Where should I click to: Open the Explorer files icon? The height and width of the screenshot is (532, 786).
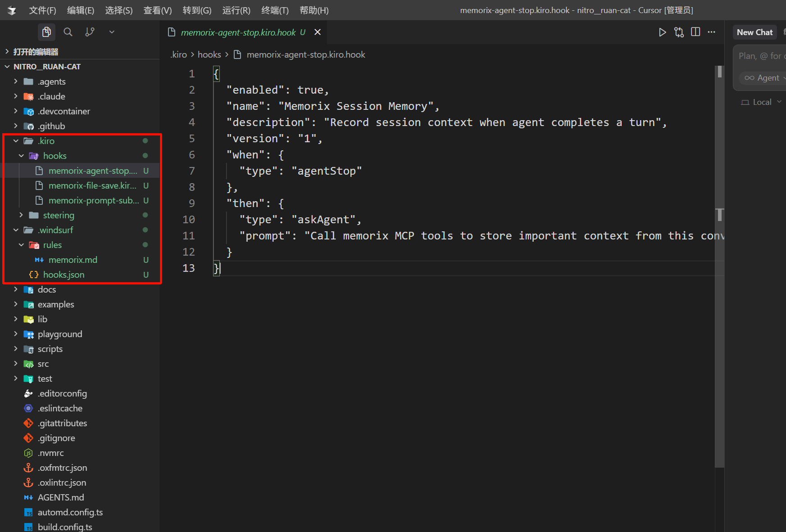[46, 32]
